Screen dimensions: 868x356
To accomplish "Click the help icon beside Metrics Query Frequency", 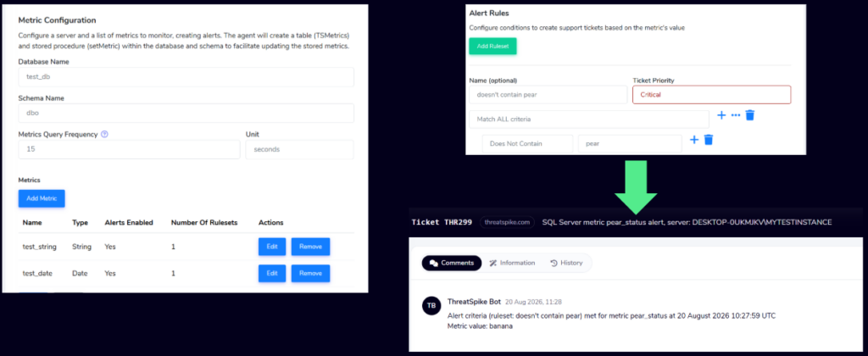I will click(x=104, y=134).
